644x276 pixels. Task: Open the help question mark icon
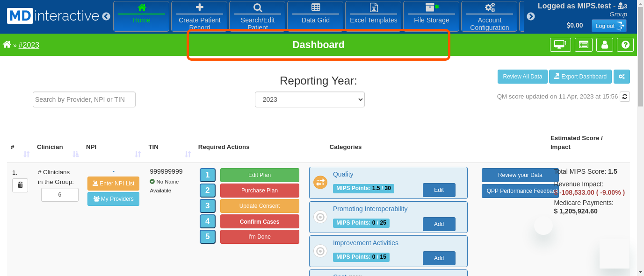tap(625, 45)
